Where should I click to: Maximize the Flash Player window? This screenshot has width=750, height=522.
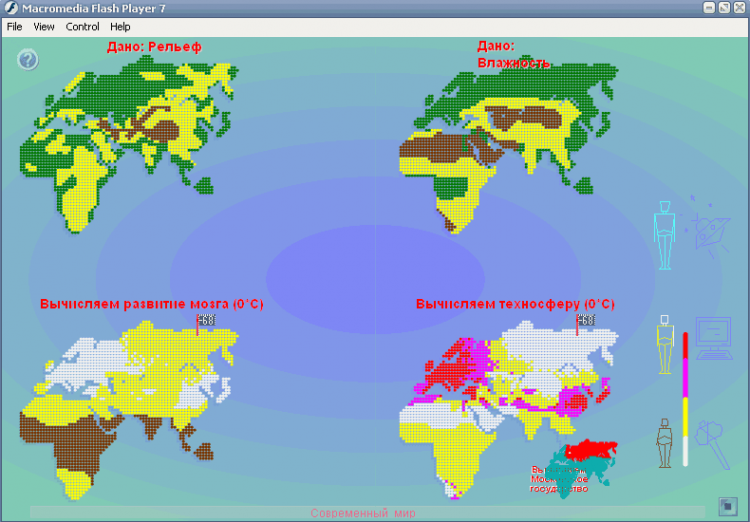pos(724,7)
